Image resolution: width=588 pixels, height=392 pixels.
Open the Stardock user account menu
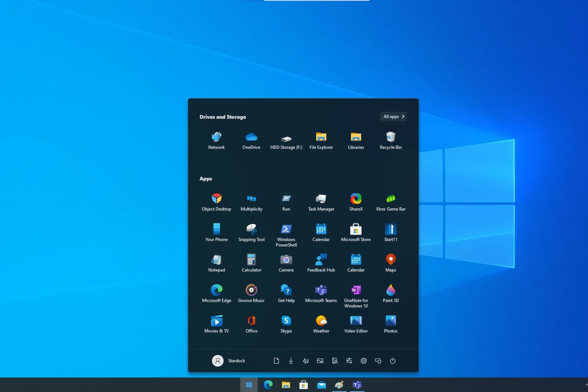[x=229, y=361]
